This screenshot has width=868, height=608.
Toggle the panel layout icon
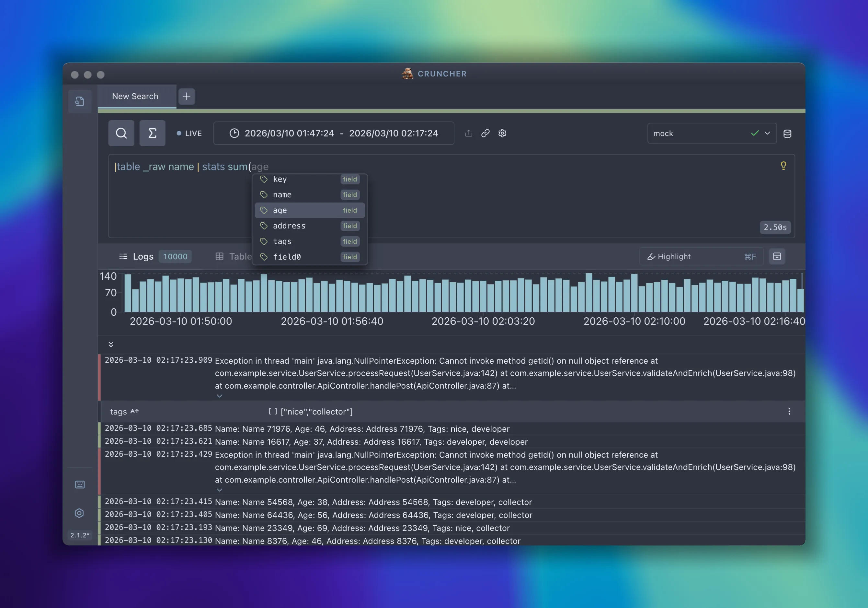(x=777, y=256)
